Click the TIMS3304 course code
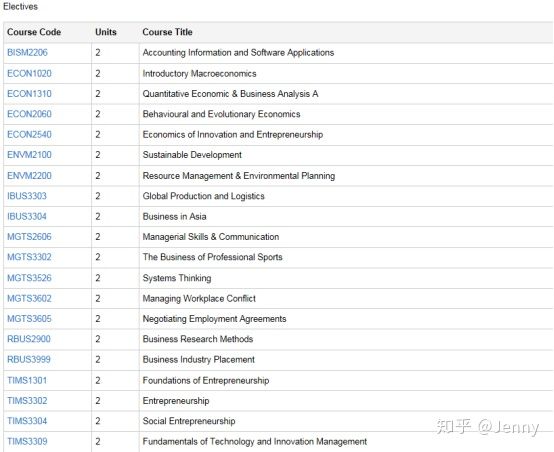Viewport: 554px width, 452px height. 27,421
